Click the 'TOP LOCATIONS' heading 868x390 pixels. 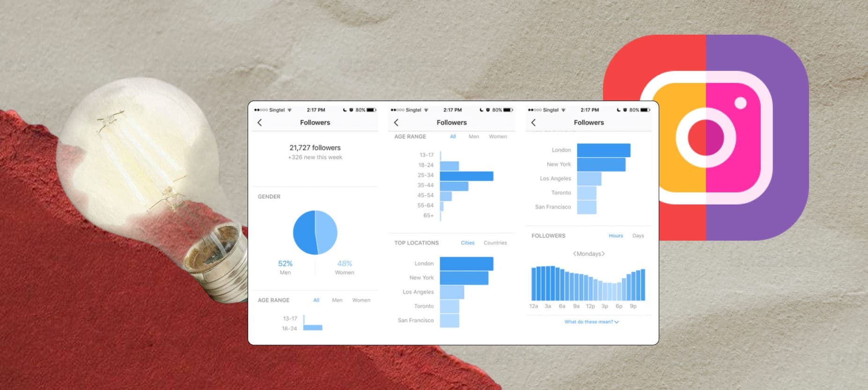pos(417,243)
